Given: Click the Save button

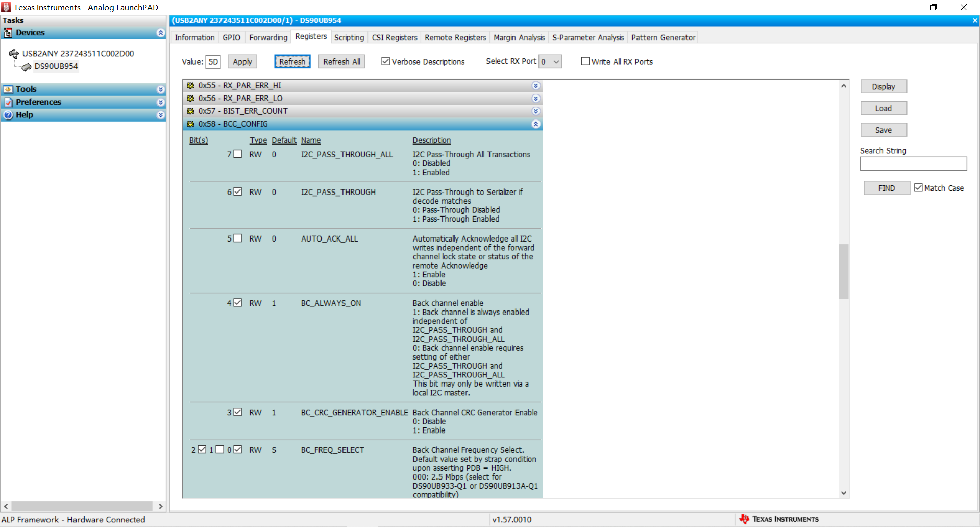Looking at the screenshot, I should point(884,130).
